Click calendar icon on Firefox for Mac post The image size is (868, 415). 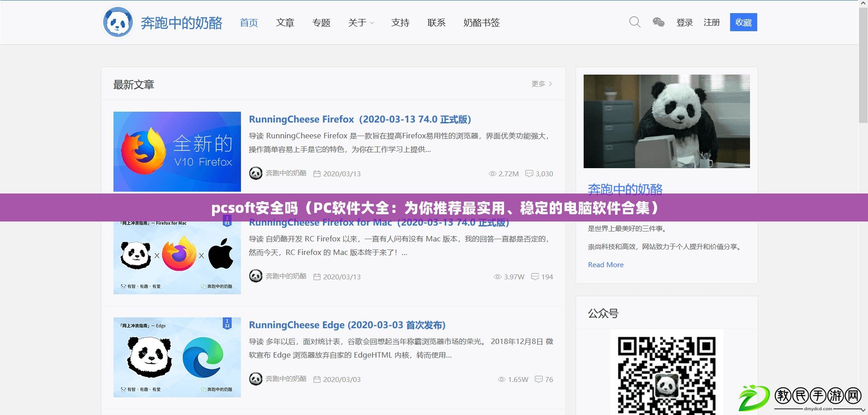[x=317, y=277]
